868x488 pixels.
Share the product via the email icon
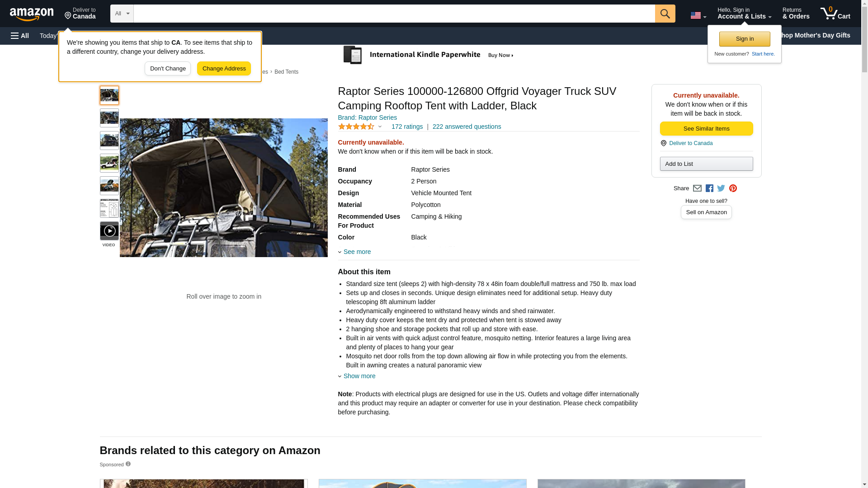(x=697, y=188)
